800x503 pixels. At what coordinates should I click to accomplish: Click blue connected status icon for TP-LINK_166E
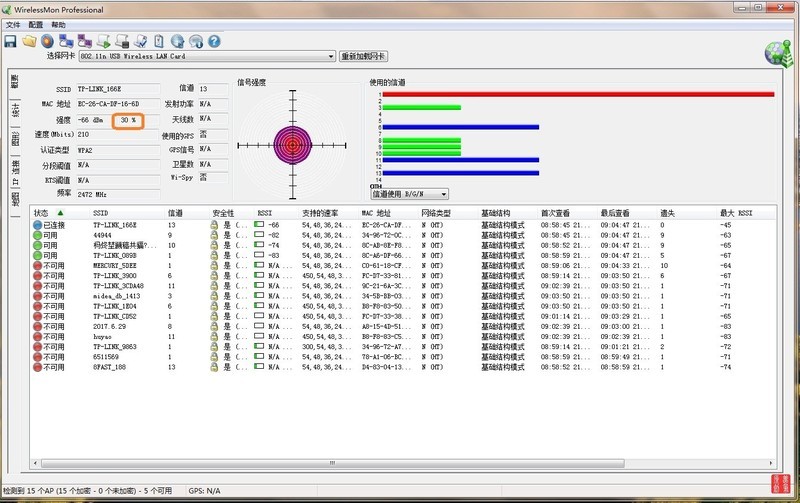click(37, 225)
